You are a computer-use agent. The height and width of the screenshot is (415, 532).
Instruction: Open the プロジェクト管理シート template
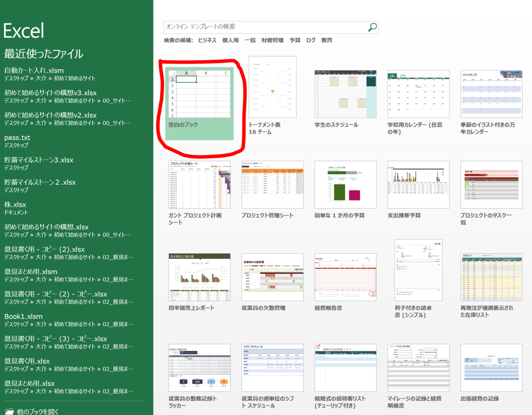click(x=272, y=190)
